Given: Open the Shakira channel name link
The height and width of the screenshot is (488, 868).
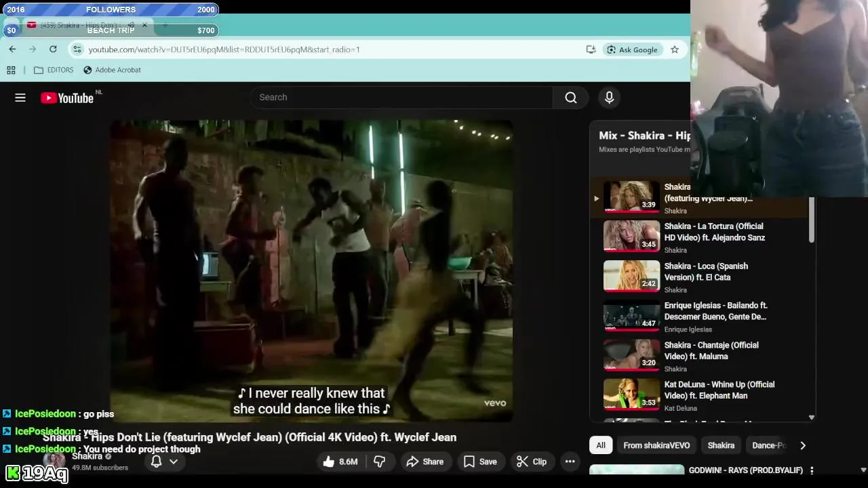Looking at the screenshot, I should click(87, 456).
